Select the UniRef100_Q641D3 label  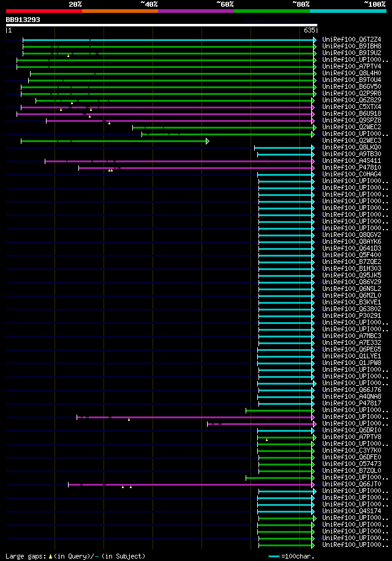click(352, 248)
